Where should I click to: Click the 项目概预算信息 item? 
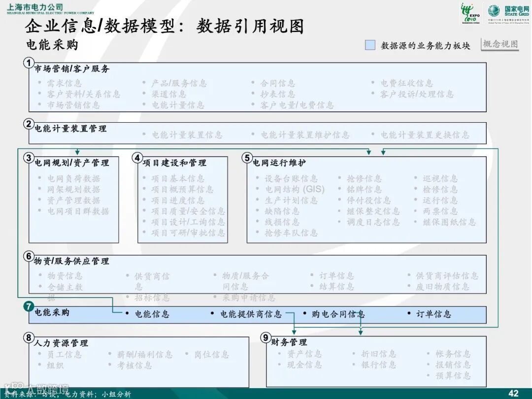[182, 189]
